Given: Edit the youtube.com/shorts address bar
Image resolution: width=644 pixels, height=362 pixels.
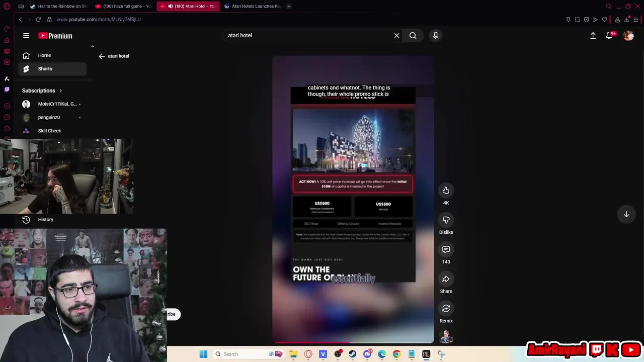Looking at the screenshot, I should tap(99, 19).
